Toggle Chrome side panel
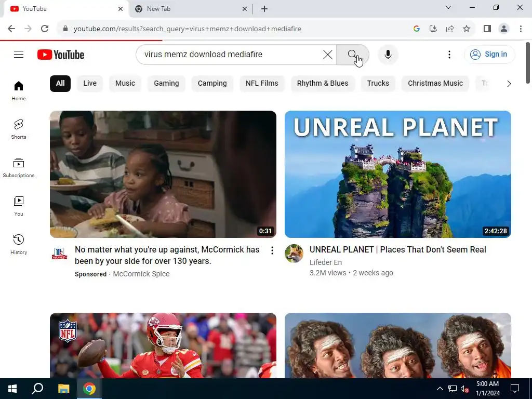 [x=487, y=29]
